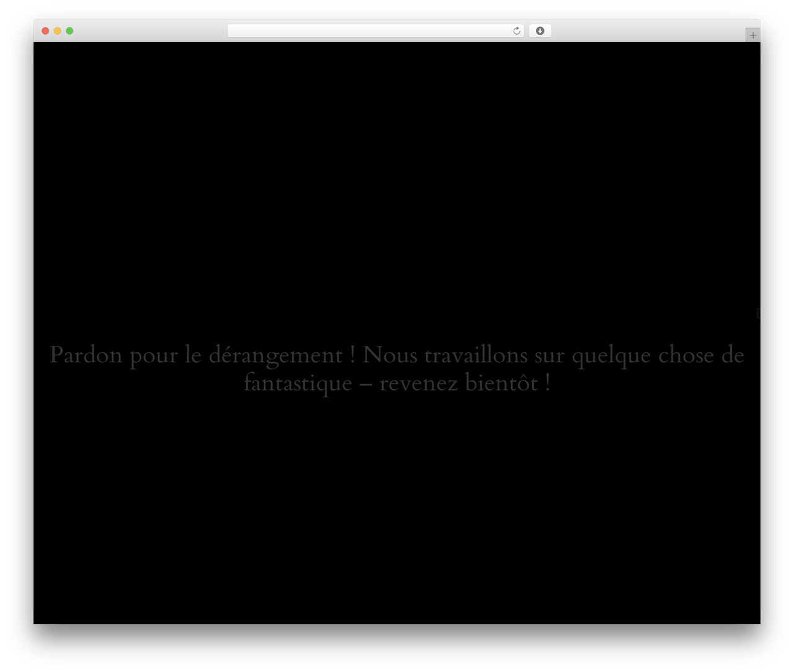Reload the page with the refresh icon
Viewport: 794px width, 672px height.
coord(517,31)
